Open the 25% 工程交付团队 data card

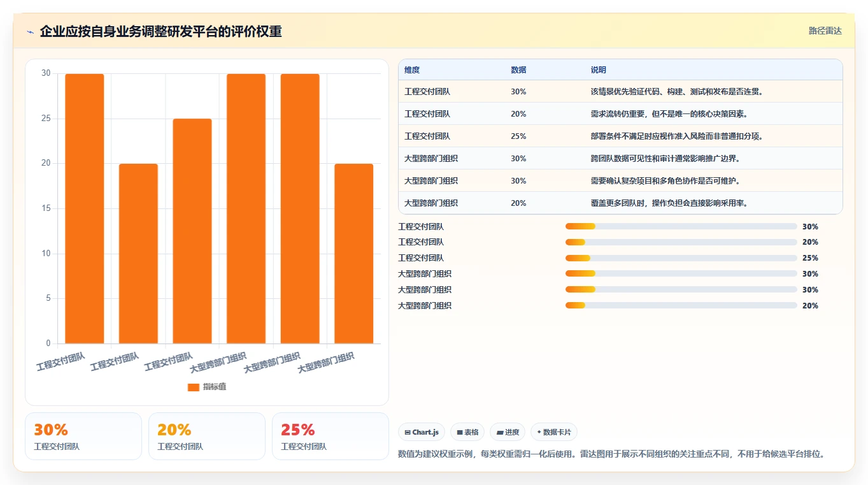331,436
